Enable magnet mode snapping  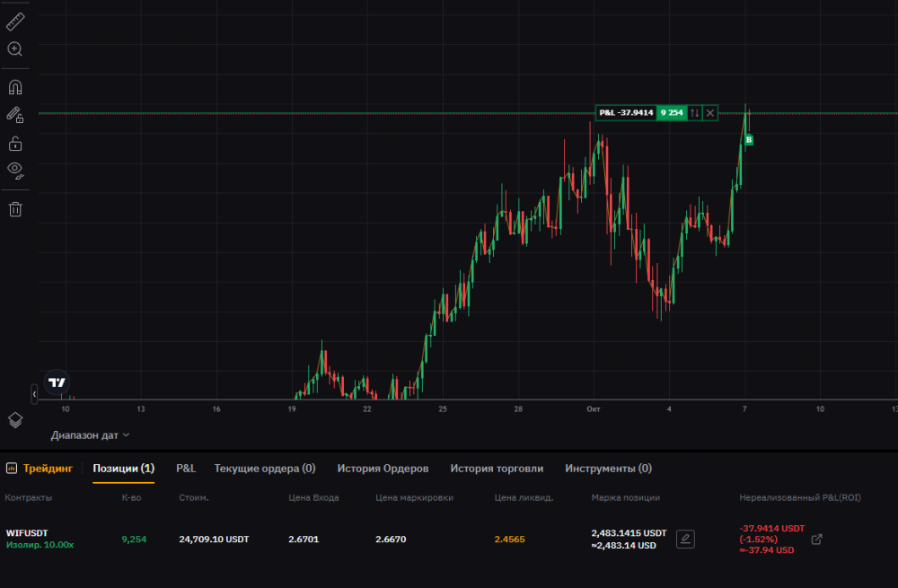tap(15, 88)
